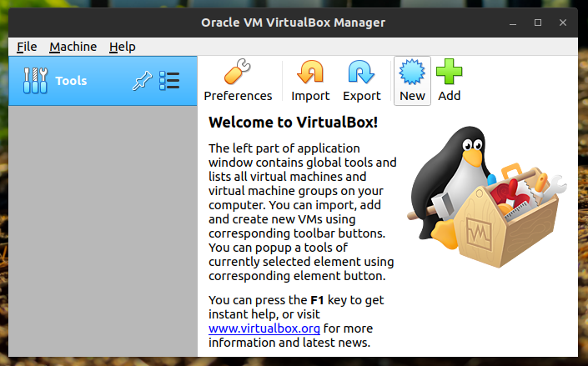The width and height of the screenshot is (588, 366).
Task: Open the Tools list menu icon
Action: [169, 81]
